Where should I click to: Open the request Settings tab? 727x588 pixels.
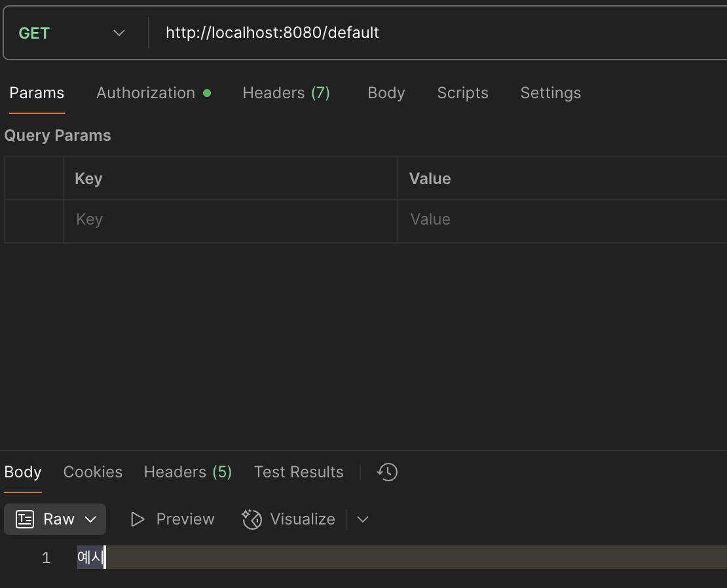pyautogui.click(x=550, y=93)
